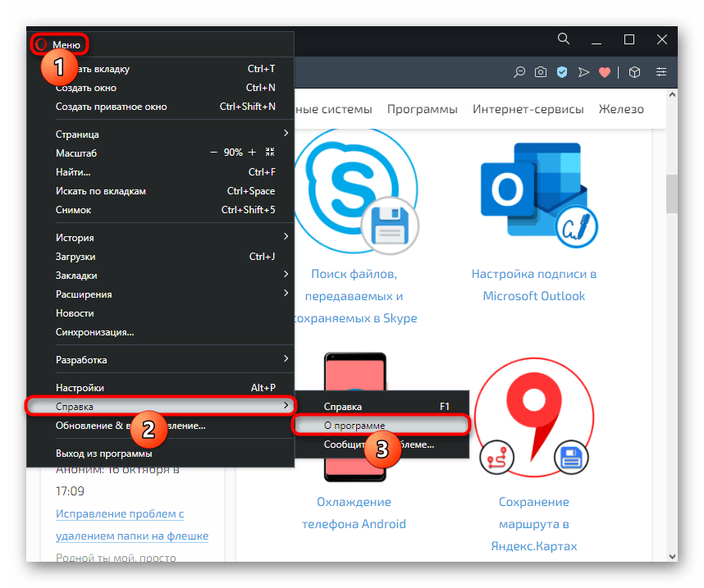Take a snapshot with the camera icon

(541, 72)
